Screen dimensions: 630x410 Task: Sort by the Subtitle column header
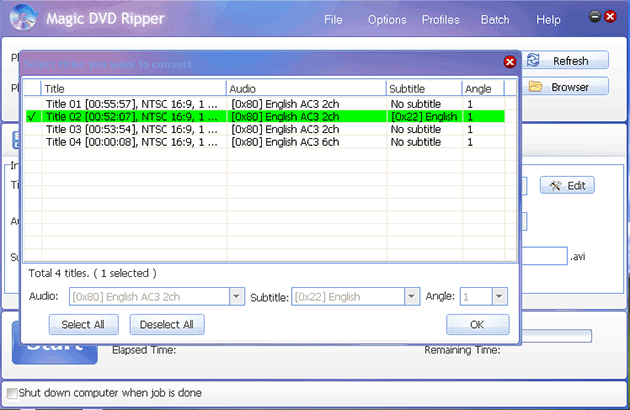[x=424, y=88]
